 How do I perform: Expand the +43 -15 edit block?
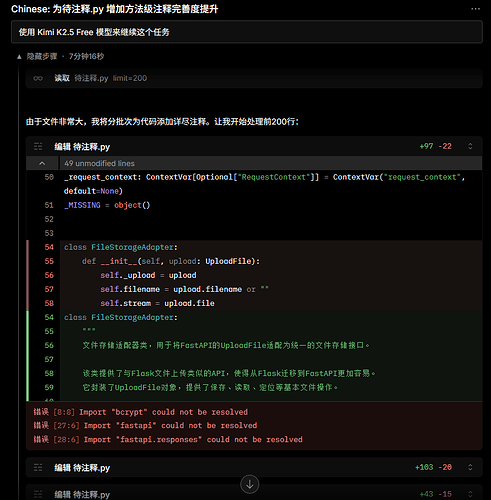(470, 494)
